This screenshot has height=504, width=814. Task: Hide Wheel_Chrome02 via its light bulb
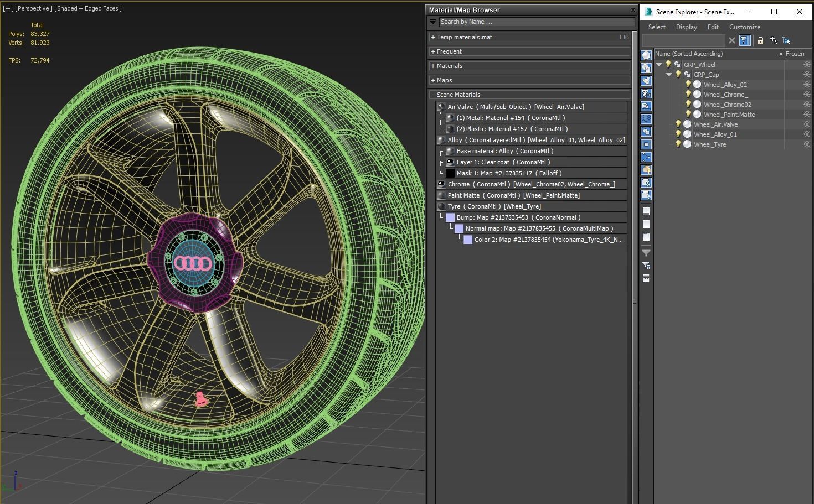click(688, 105)
